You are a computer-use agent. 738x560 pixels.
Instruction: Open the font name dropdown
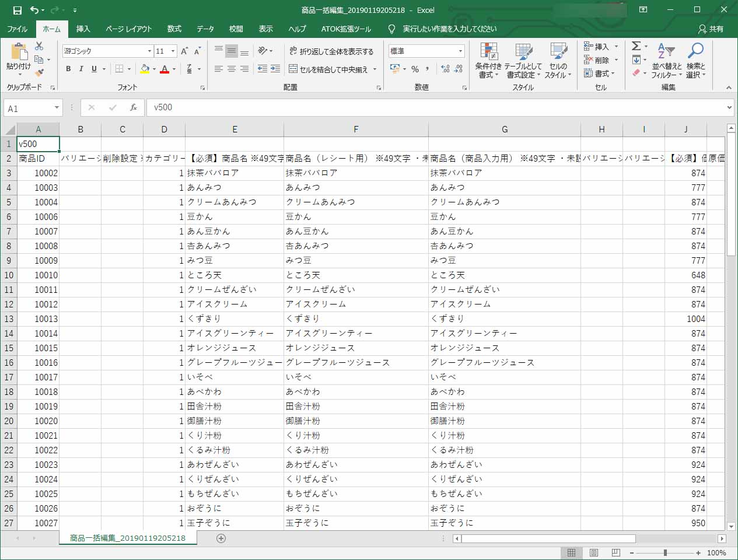[x=149, y=51]
